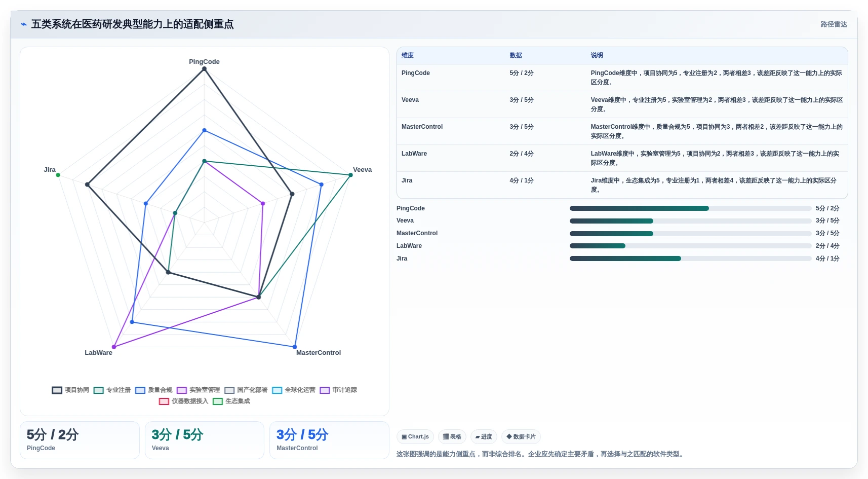Click the green data point near Jira axis

(58, 175)
